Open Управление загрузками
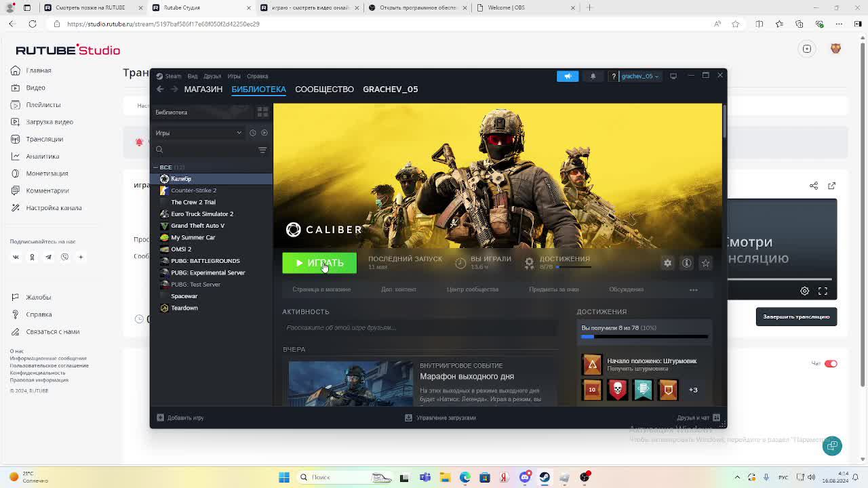 click(441, 418)
